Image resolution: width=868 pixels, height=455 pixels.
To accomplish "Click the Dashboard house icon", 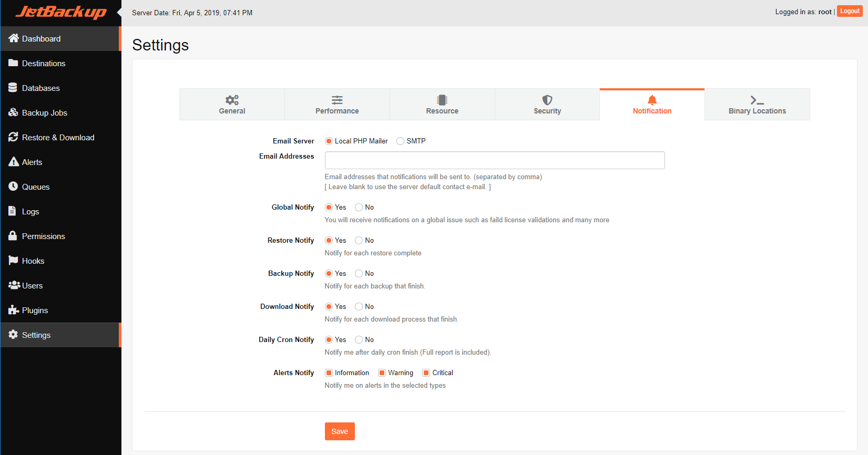I will pyautogui.click(x=14, y=38).
